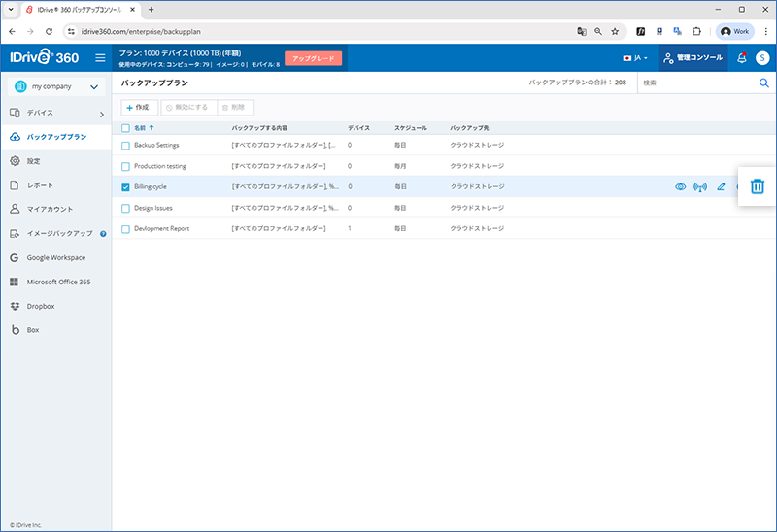The width and height of the screenshot is (777, 532).
Task: Go to レポート in sidebar
Action: 40,184
